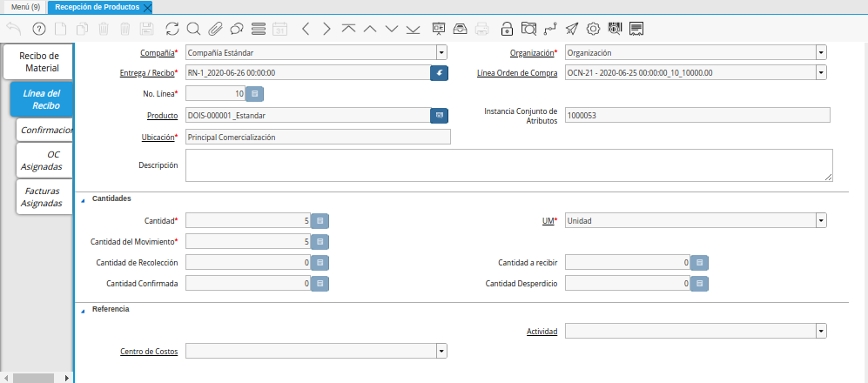Open calculator button beside Cantidad field
868x383 pixels.
coord(320,221)
